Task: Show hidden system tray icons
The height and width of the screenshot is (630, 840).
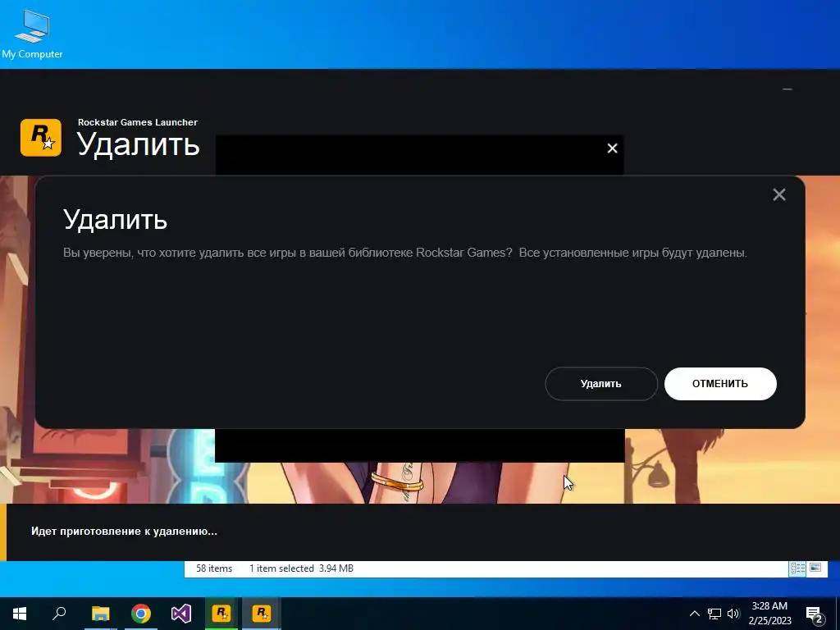Action: (x=694, y=614)
